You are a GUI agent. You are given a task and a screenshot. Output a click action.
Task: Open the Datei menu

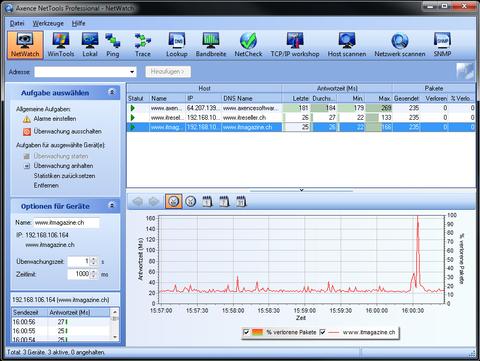pyautogui.click(x=17, y=23)
